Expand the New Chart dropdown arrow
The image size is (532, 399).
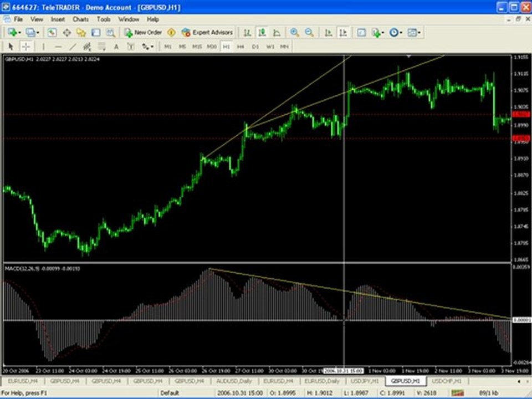[20, 33]
